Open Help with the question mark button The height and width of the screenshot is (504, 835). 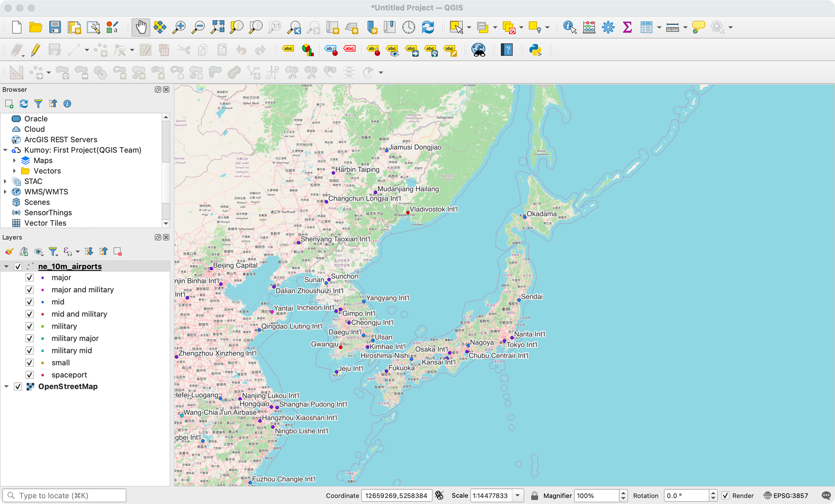pos(507,50)
